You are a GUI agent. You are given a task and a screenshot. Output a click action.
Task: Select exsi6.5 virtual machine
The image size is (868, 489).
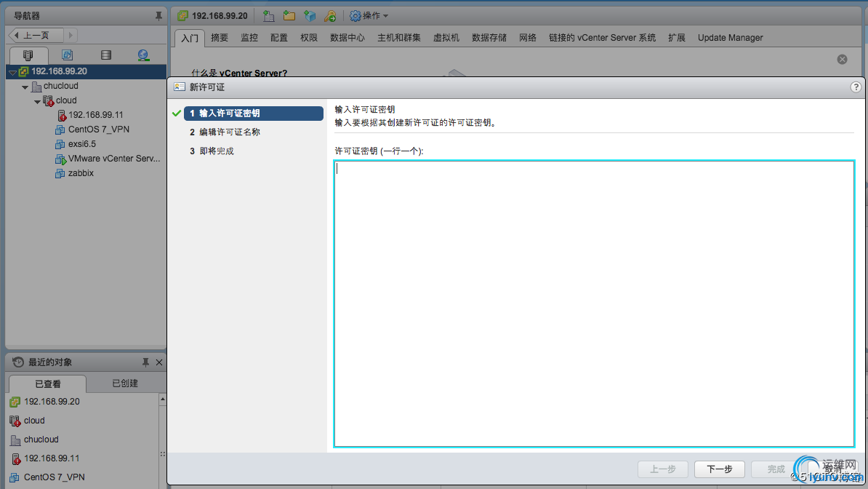pos(82,143)
